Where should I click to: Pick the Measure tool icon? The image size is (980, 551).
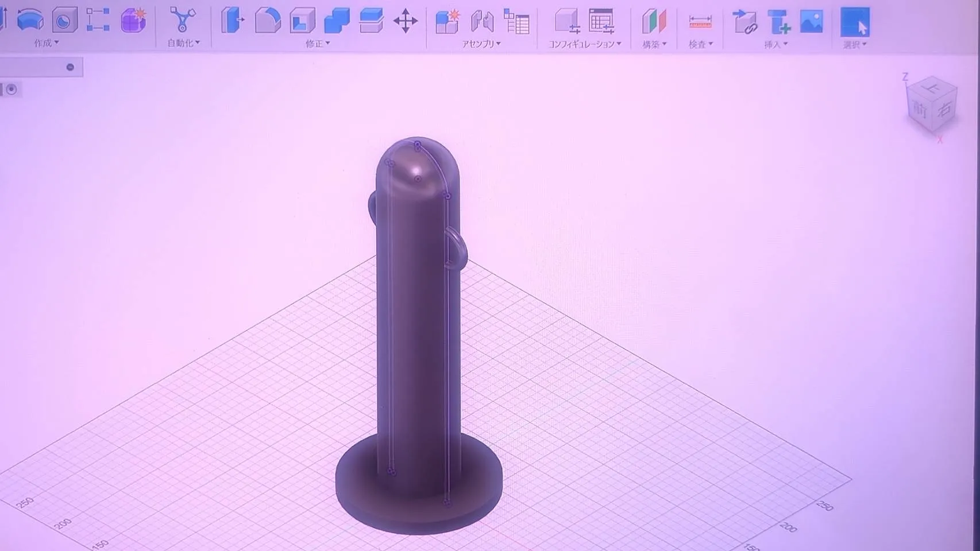700,22
